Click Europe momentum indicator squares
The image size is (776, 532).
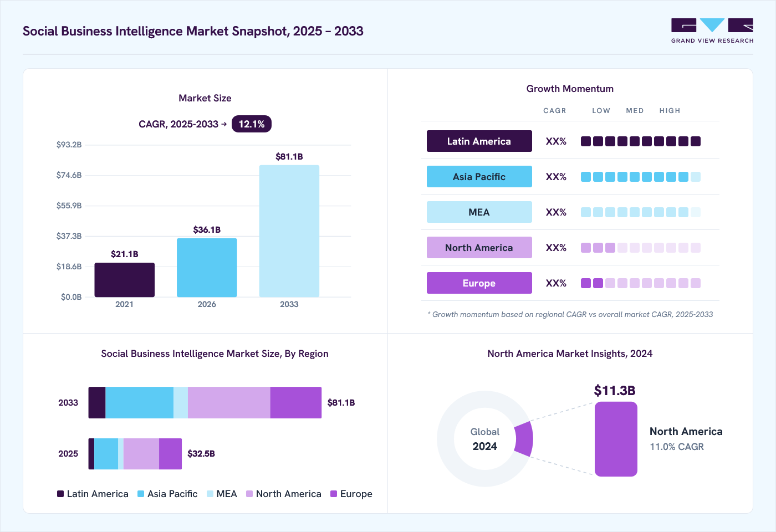coord(641,283)
